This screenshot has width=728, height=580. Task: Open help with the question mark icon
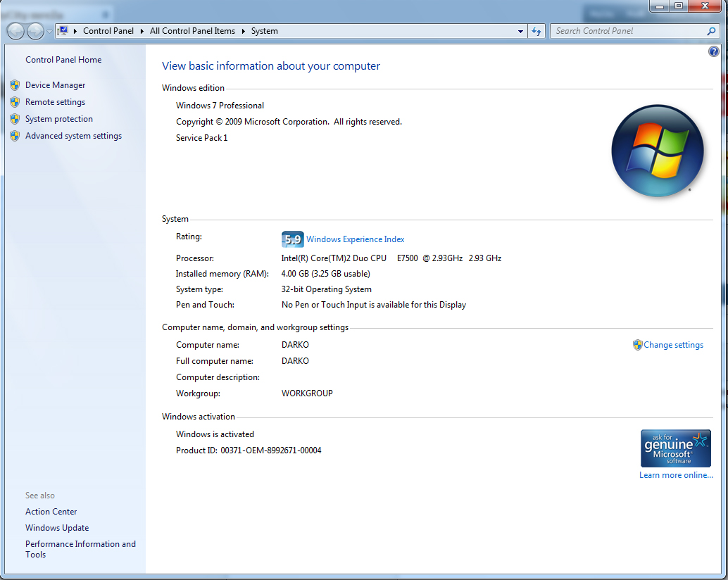714,51
